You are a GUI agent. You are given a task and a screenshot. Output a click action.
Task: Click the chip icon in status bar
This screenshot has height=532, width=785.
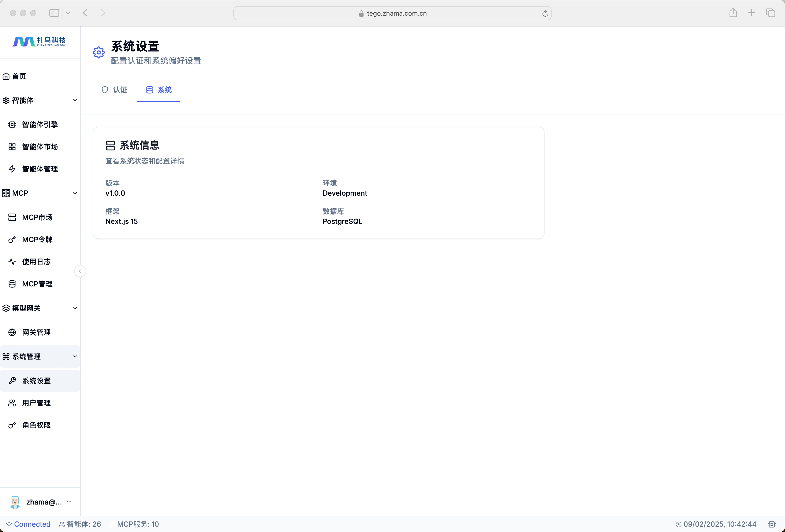pos(771,524)
